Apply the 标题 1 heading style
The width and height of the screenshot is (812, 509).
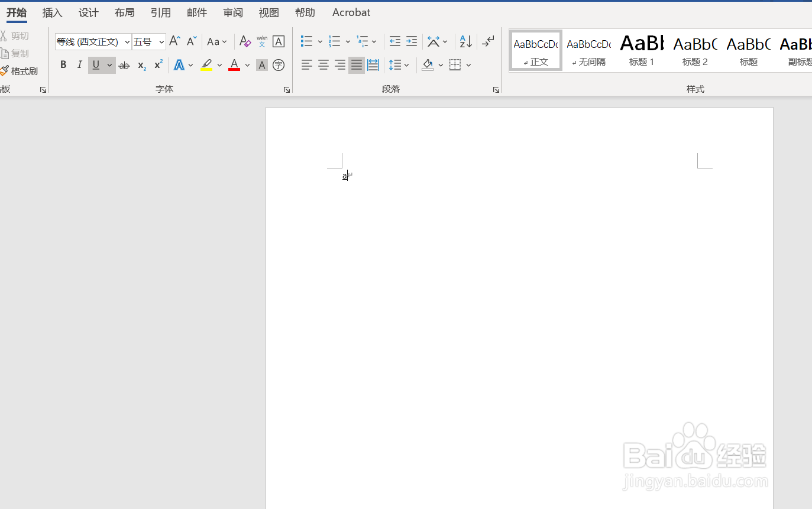(x=642, y=51)
